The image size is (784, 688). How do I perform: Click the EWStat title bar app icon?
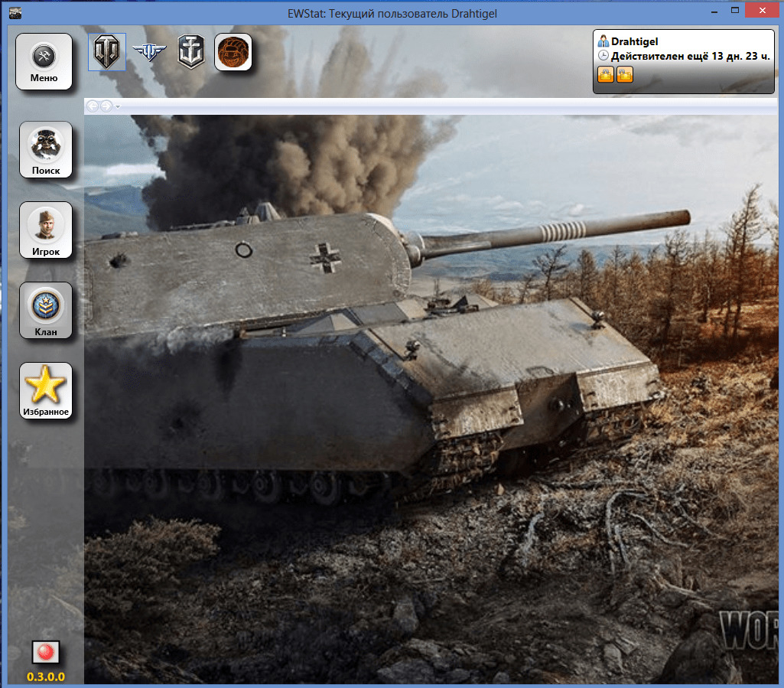pyautogui.click(x=15, y=14)
